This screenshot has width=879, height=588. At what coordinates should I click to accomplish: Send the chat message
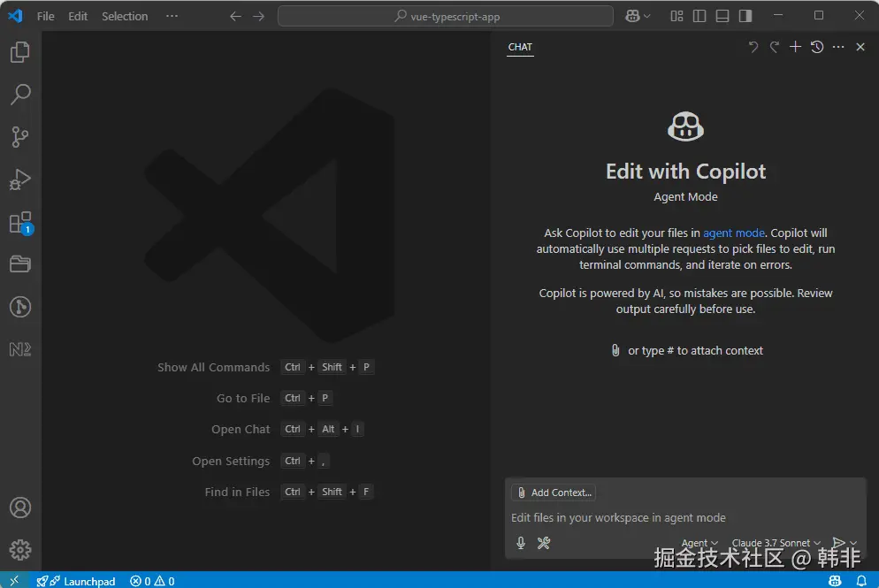[838, 543]
